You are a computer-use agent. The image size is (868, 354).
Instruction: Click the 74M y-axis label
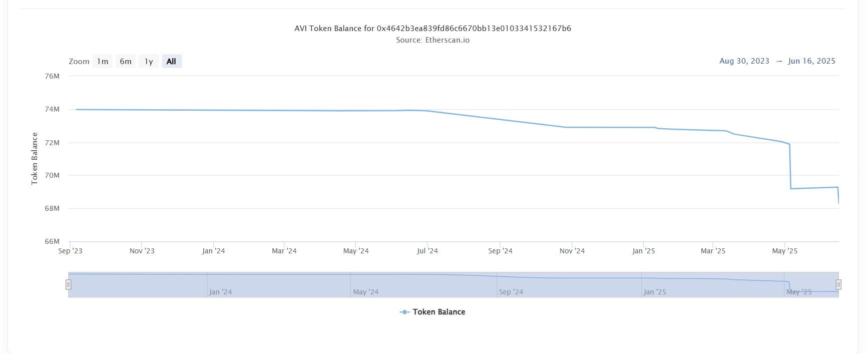click(52, 109)
